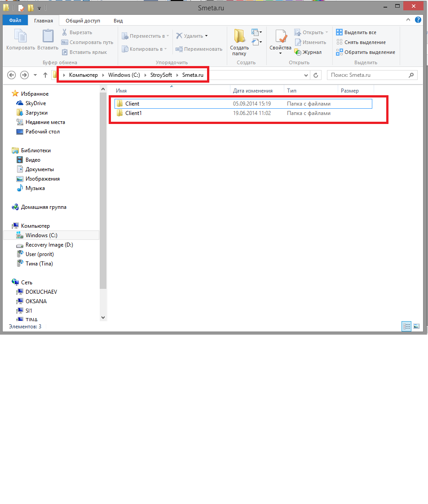Open the Файл (File) menu
Image resolution: width=428 pixels, height=504 pixels.
coord(15,20)
